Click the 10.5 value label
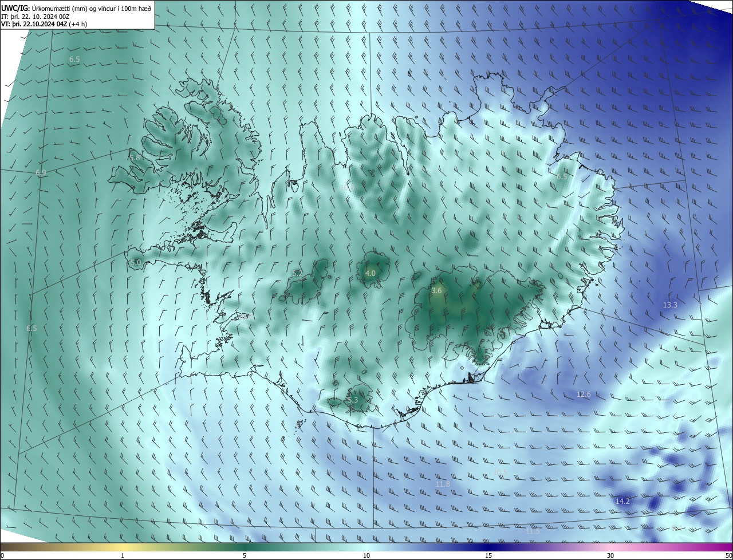 click(x=500, y=472)
